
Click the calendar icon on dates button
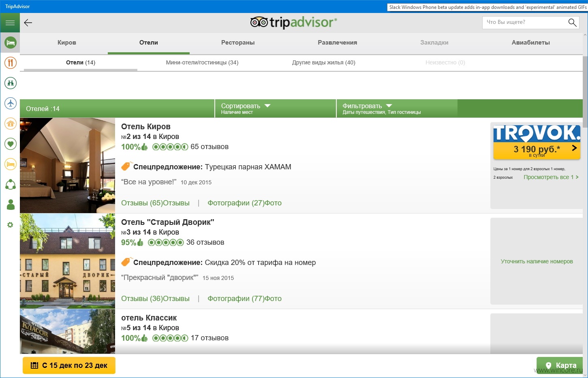tap(34, 365)
